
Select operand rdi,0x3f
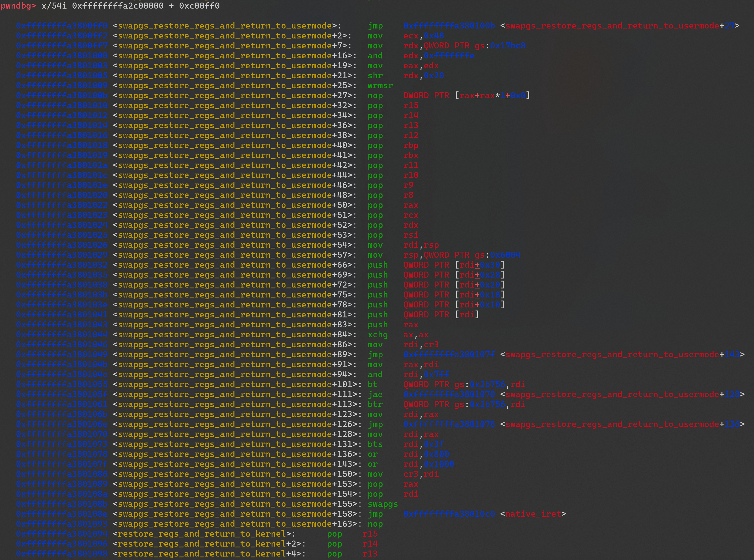point(423,444)
